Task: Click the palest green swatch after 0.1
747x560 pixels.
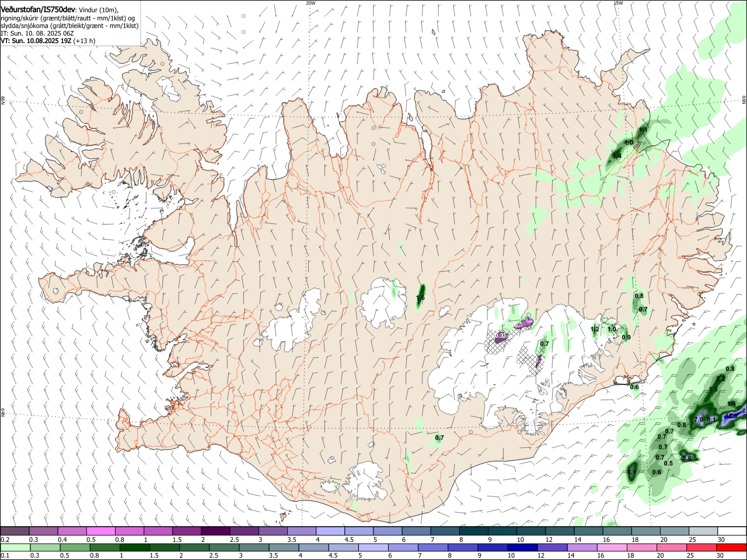Action: (x=15, y=548)
